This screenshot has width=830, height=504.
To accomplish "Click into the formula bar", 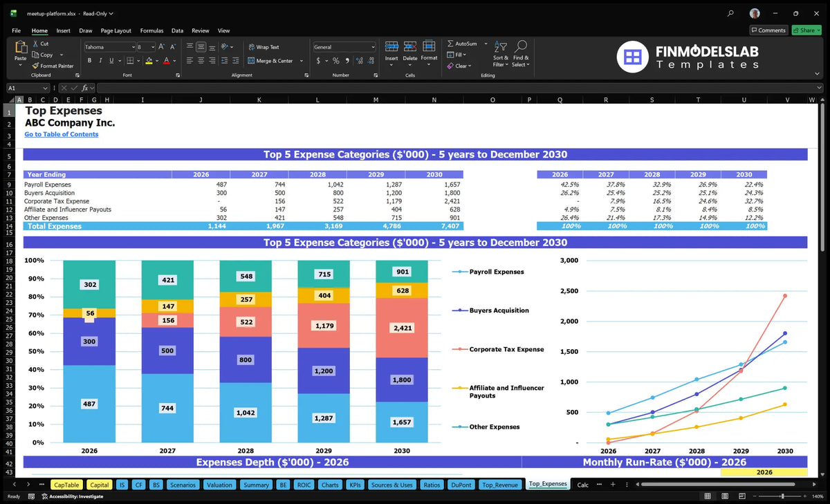I will pos(459,88).
